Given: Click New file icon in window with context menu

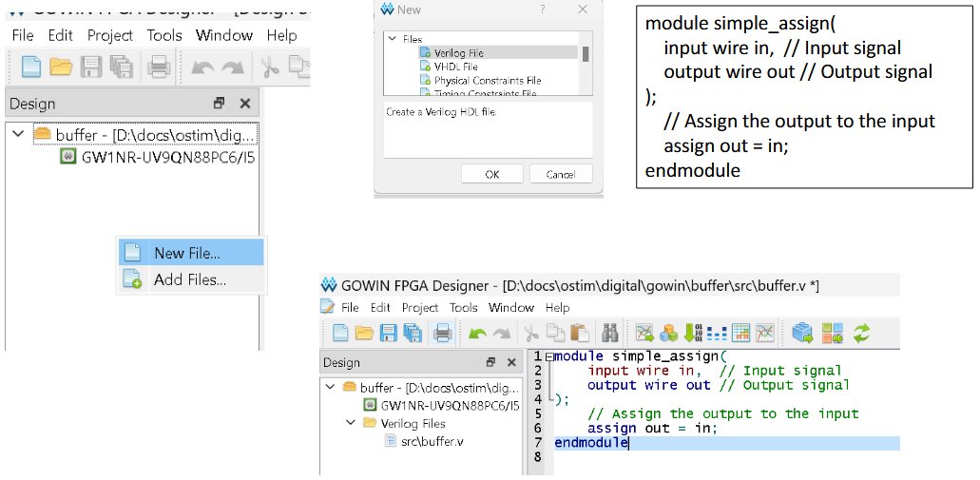Looking at the screenshot, I should pyautogui.click(x=31, y=67).
